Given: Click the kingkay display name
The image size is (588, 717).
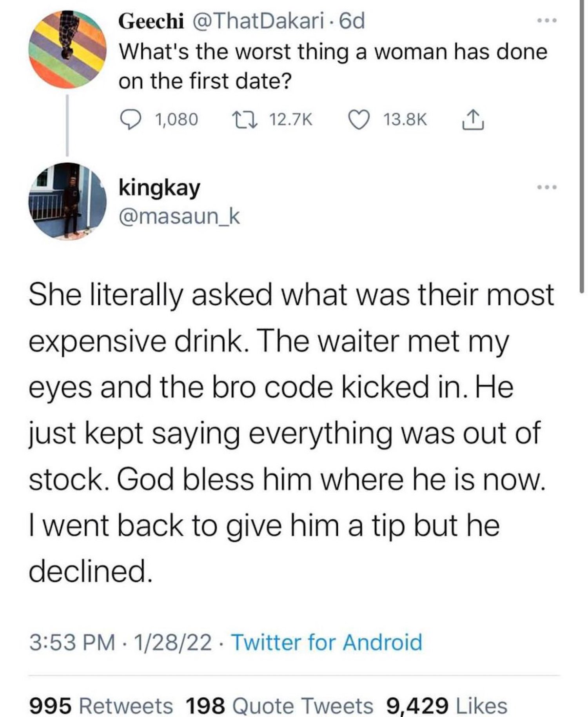Looking at the screenshot, I should [159, 188].
